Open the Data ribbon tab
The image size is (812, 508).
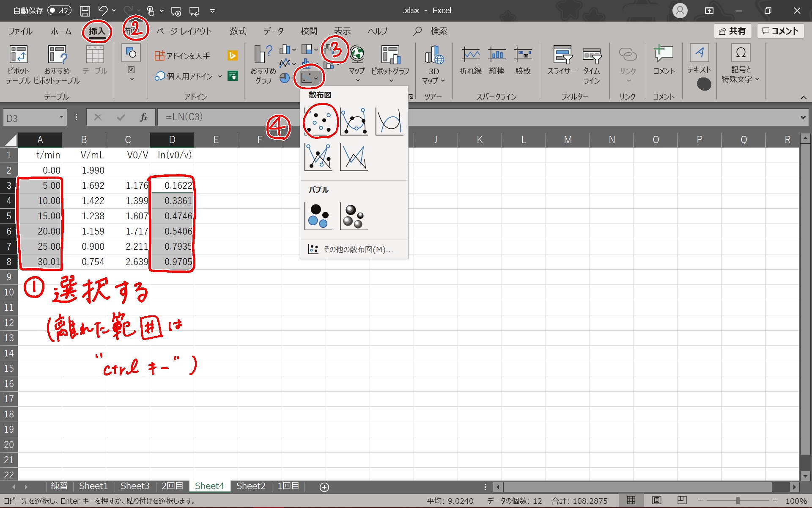pyautogui.click(x=273, y=31)
